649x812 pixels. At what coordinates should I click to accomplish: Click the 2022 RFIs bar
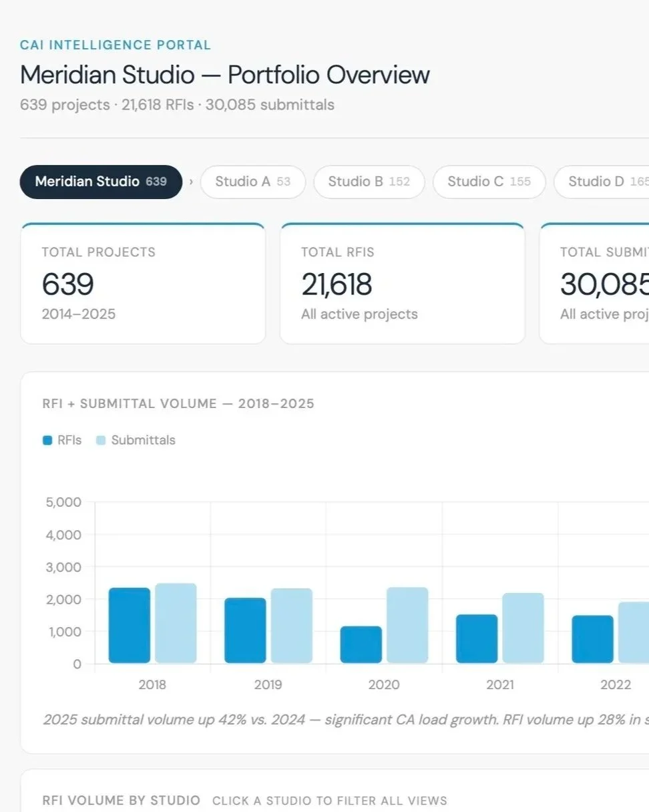(593, 639)
